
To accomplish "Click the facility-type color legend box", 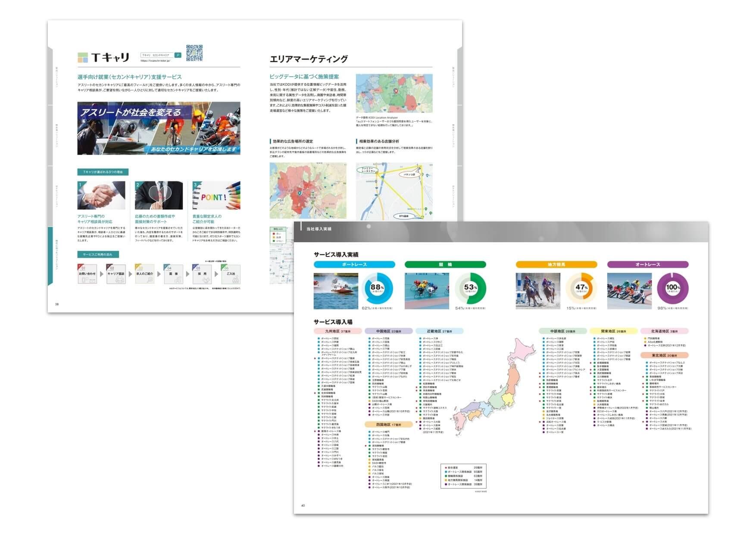I will pos(463,476).
